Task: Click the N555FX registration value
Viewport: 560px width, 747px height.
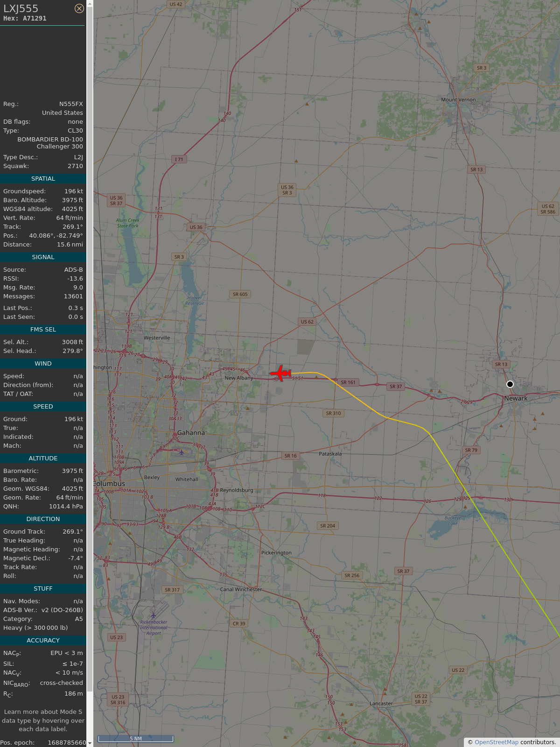Action: pos(71,104)
